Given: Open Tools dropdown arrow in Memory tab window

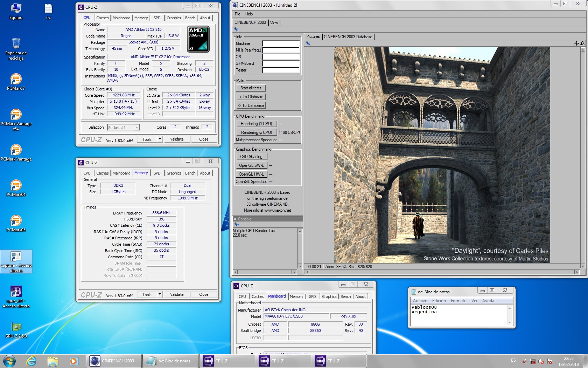Looking at the screenshot, I should 160,294.
